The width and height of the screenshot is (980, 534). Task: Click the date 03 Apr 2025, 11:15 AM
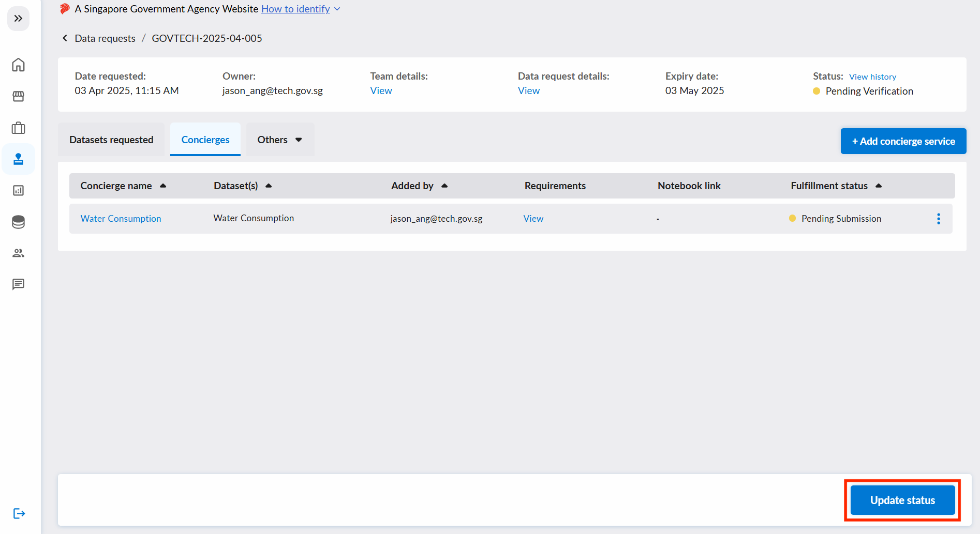(127, 90)
